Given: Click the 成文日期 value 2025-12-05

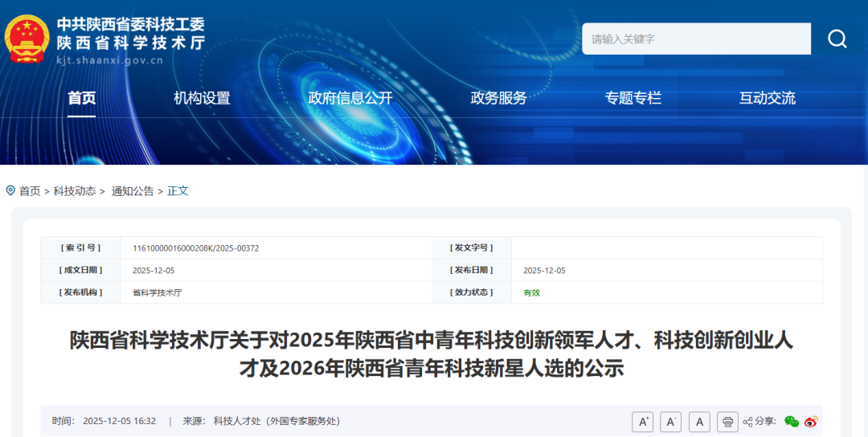Looking at the screenshot, I should [154, 271].
